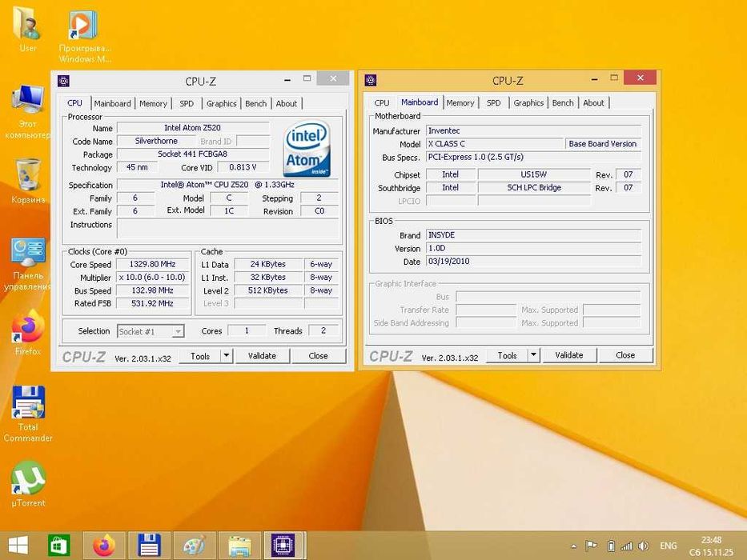Click the Package value Socket 441 FCBGA8
The height and width of the screenshot is (560, 747).
point(193,154)
